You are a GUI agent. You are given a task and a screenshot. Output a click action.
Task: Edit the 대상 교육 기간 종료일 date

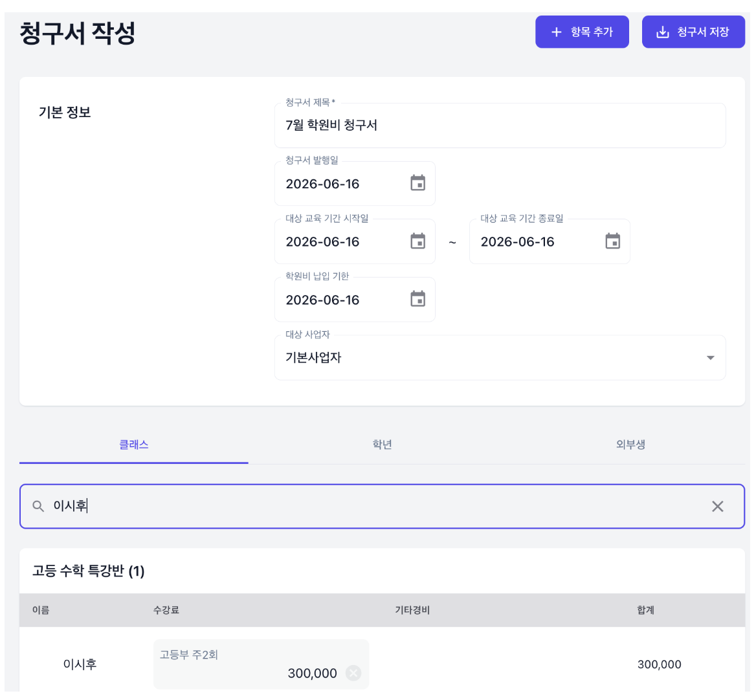(550, 241)
